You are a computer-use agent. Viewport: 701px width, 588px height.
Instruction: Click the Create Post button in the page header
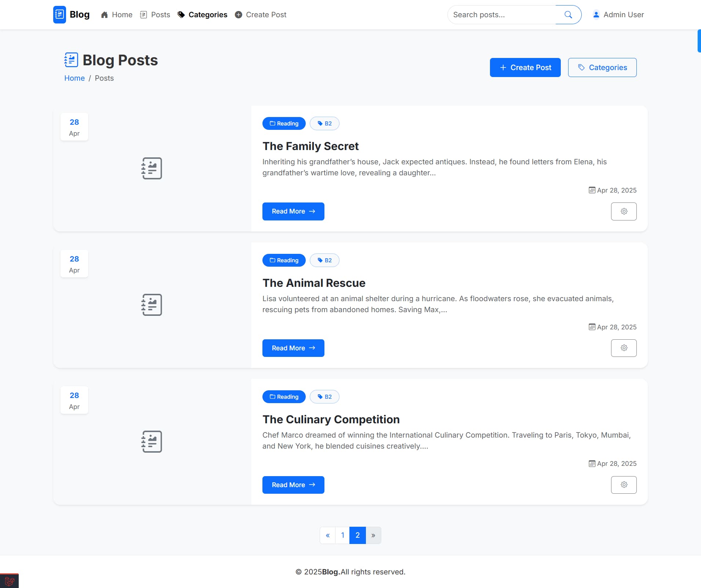(525, 67)
